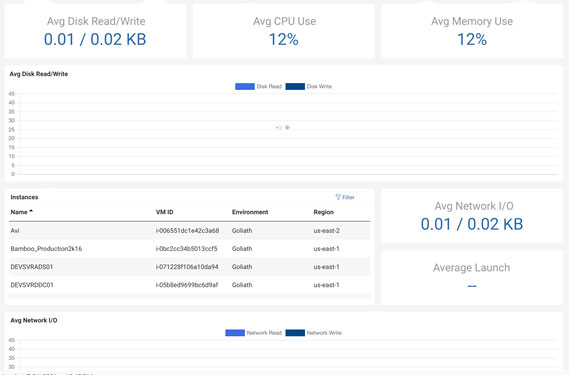Click the Average Launch card
569x375 pixels.
click(x=472, y=277)
